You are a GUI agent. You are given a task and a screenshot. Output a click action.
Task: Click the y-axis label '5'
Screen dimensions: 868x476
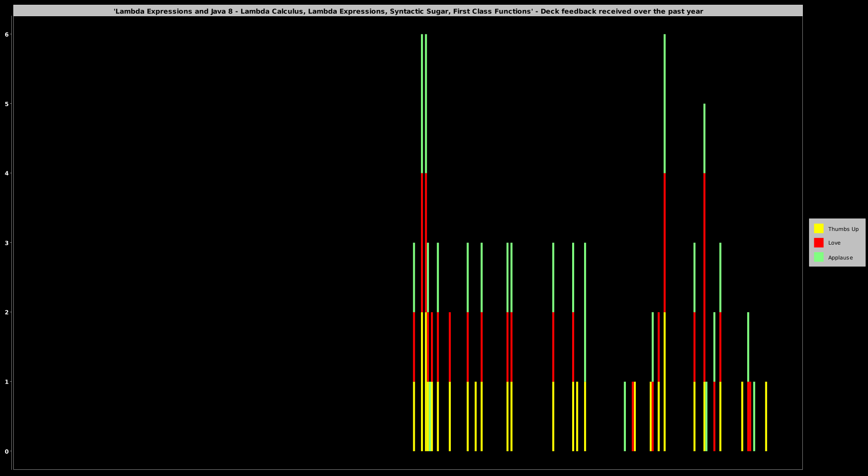click(x=7, y=104)
